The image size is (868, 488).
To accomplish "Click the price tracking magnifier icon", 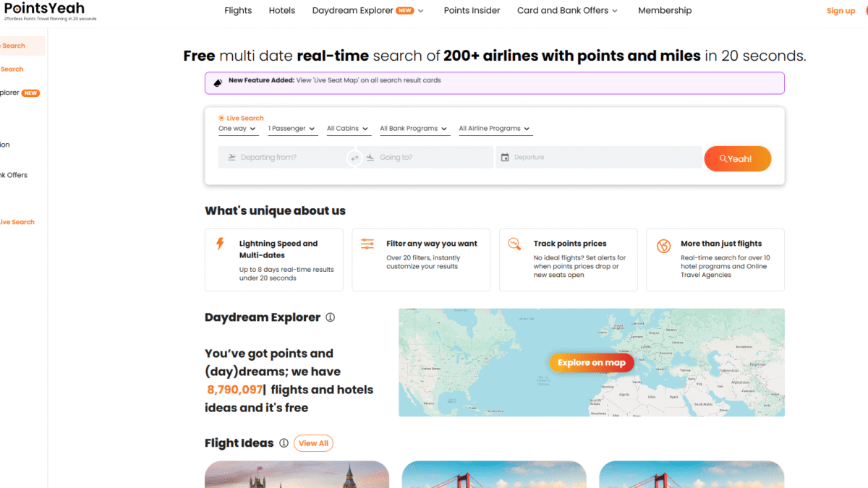I will point(514,244).
